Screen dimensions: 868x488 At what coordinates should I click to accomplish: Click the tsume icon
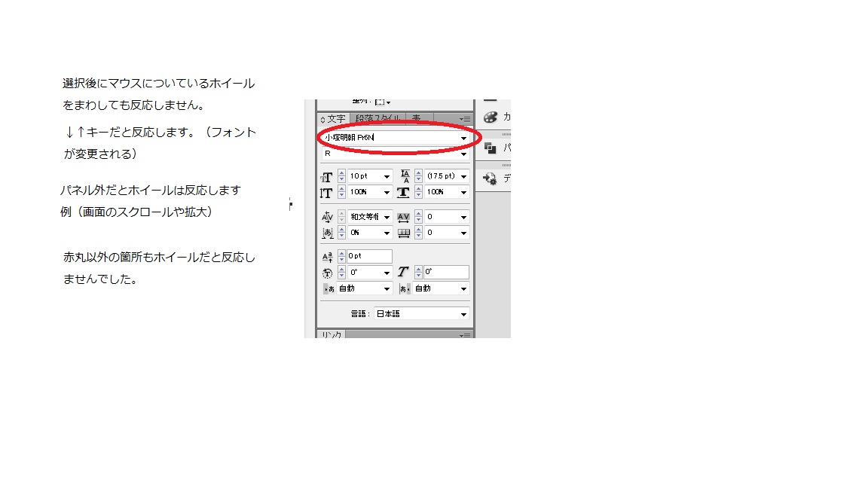click(x=328, y=233)
